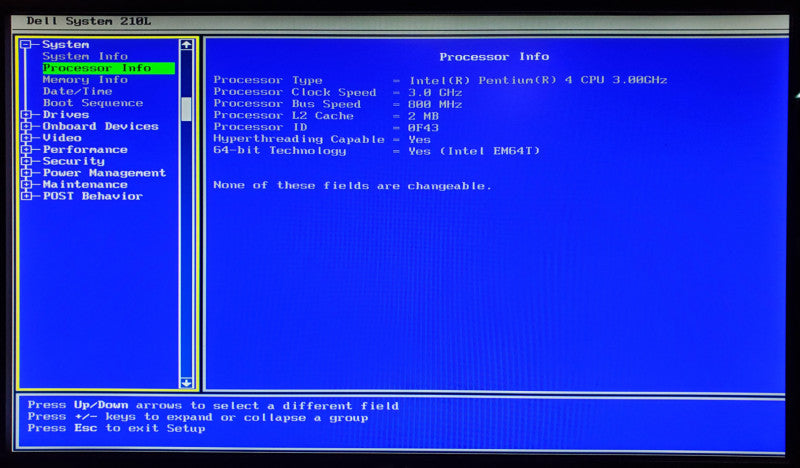Select the Security label
The image size is (800, 468).
73,161
